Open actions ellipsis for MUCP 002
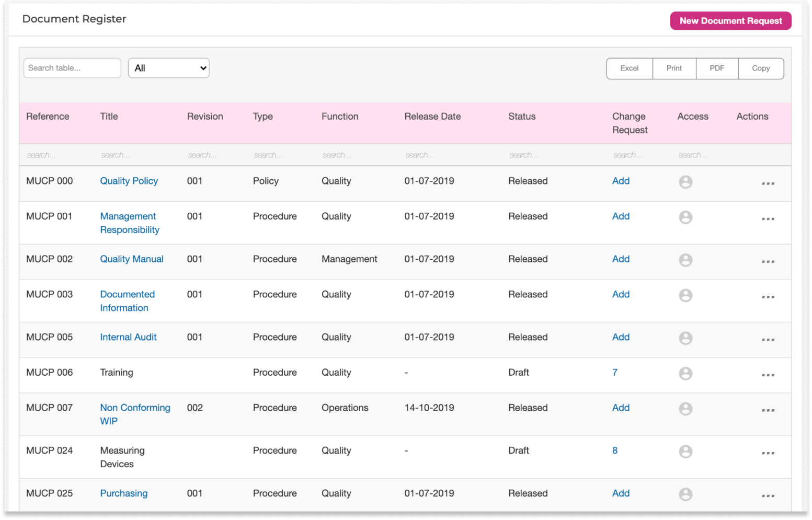Viewport: 812px width, 520px height. 768,262
